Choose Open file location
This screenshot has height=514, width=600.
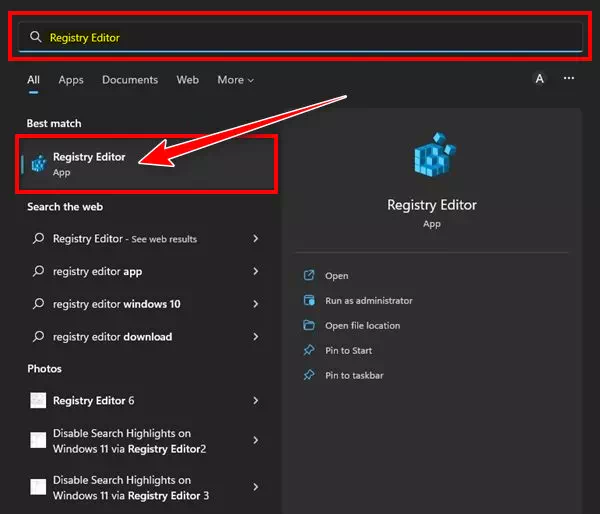(363, 325)
